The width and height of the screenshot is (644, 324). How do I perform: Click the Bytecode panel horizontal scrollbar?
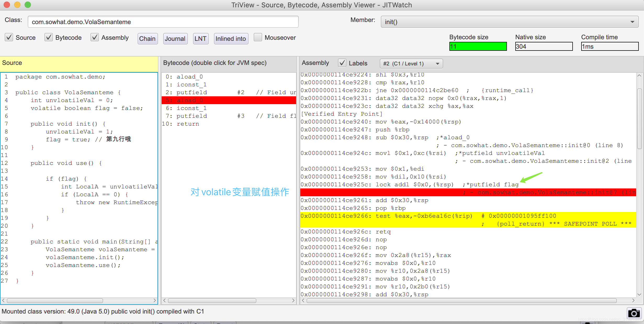(x=212, y=300)
